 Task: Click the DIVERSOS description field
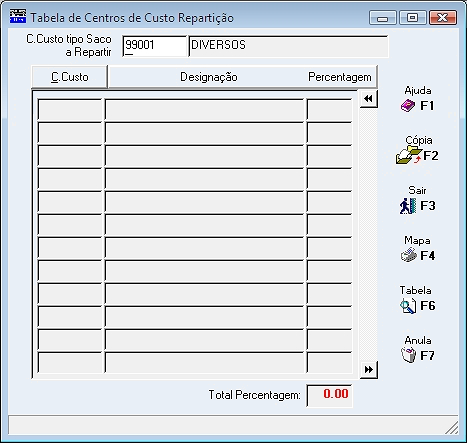pos(288,46)
